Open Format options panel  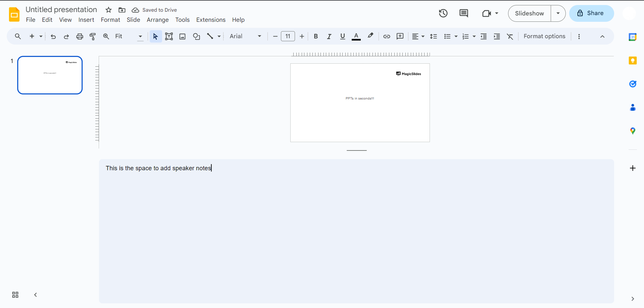click(x=544, y=37)
